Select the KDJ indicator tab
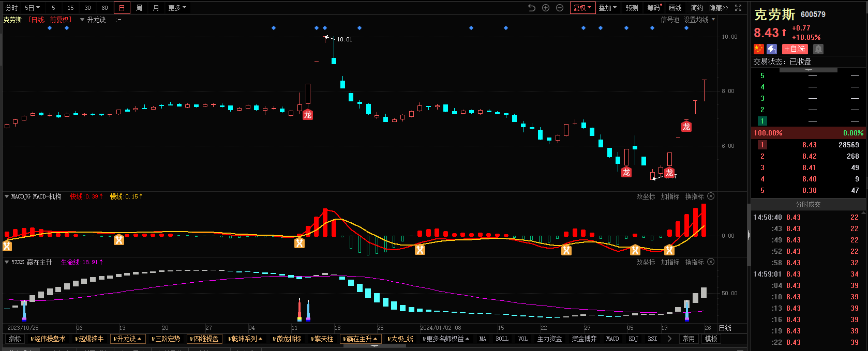 (634, 339)
